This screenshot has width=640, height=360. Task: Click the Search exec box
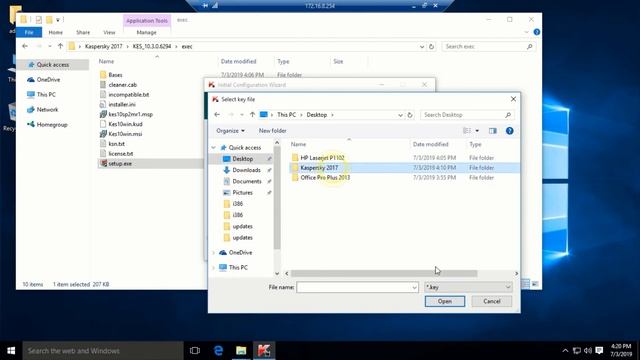pyautogui.click(x=488, y=47)
